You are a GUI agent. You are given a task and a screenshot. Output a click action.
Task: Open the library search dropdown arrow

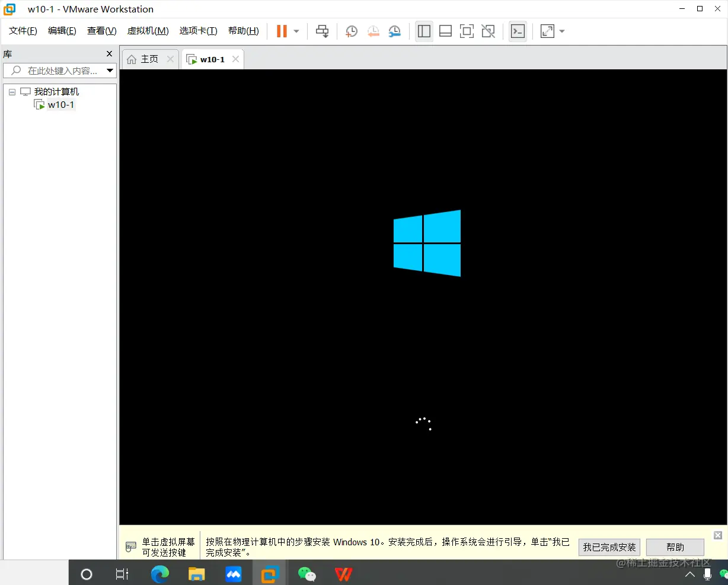110,71
